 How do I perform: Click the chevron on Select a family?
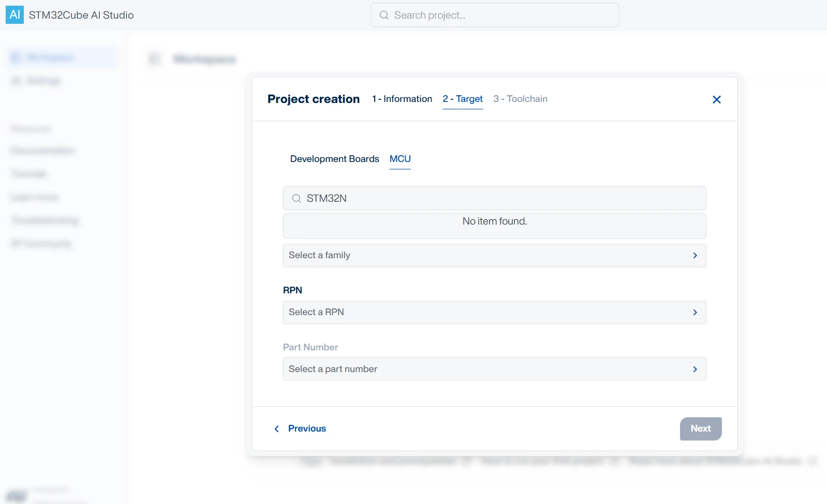coord(695,256)
